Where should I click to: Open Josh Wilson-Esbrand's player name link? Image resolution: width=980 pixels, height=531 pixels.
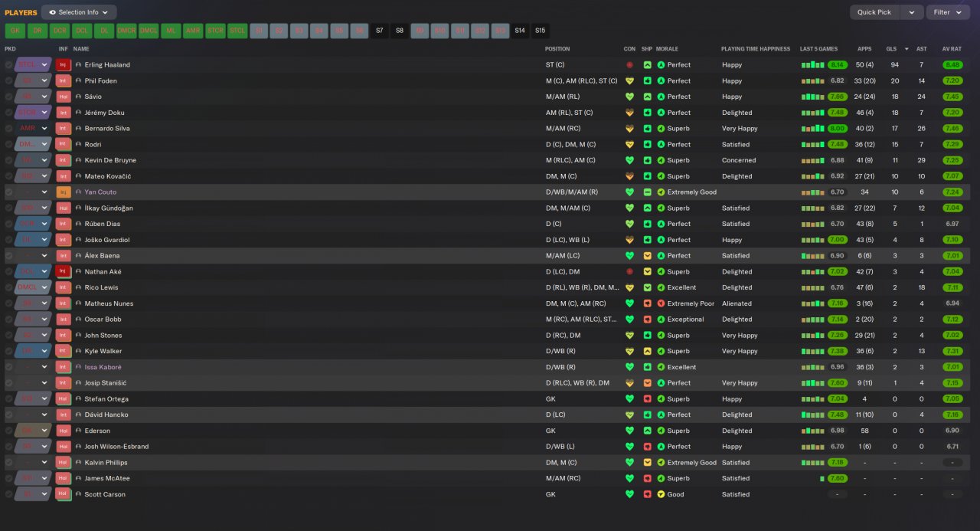tap(116, 447)
